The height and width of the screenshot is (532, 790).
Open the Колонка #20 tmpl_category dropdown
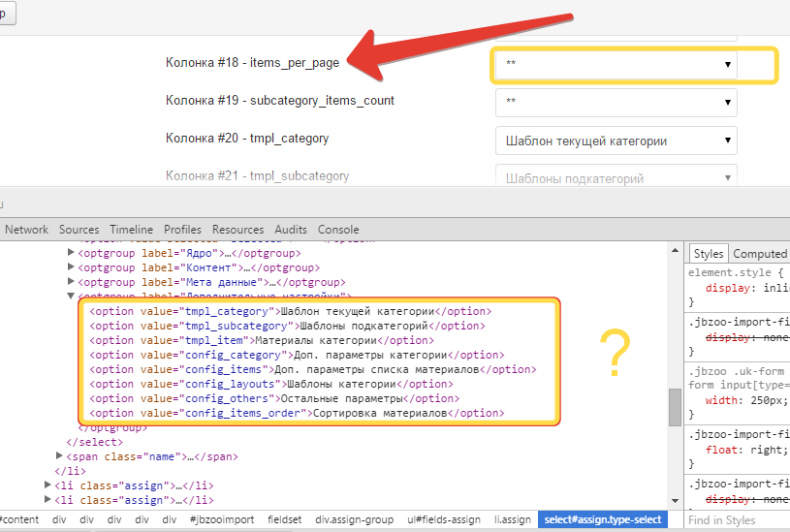pos(616,141)
